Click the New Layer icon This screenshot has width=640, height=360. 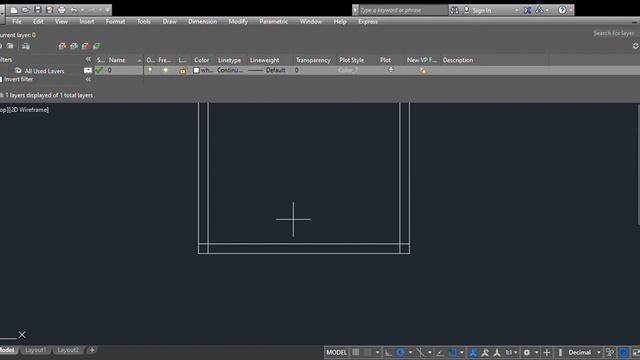click(62, 46)
